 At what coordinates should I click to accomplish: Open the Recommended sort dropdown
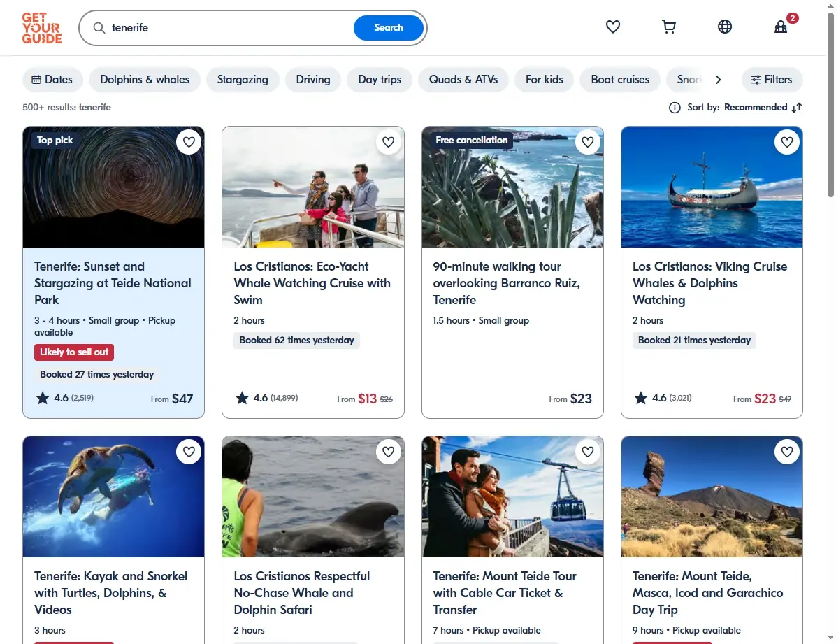click(x=756, y=107)
